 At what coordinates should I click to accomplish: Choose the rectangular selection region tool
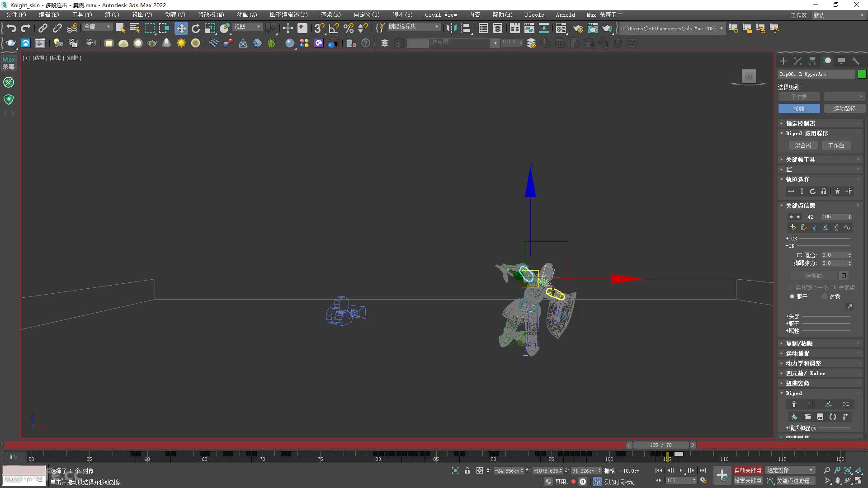click(149, 28)
